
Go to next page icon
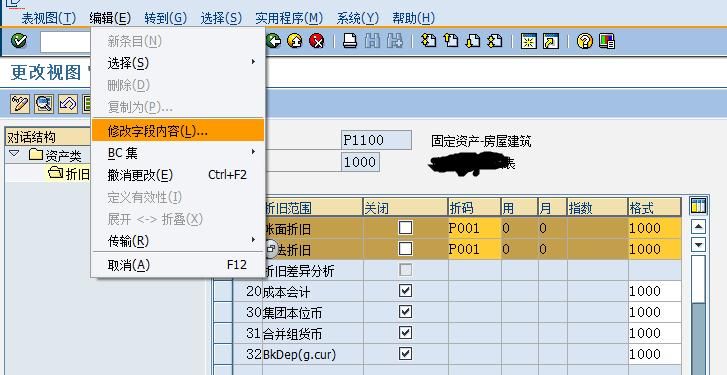pos(472,41)
